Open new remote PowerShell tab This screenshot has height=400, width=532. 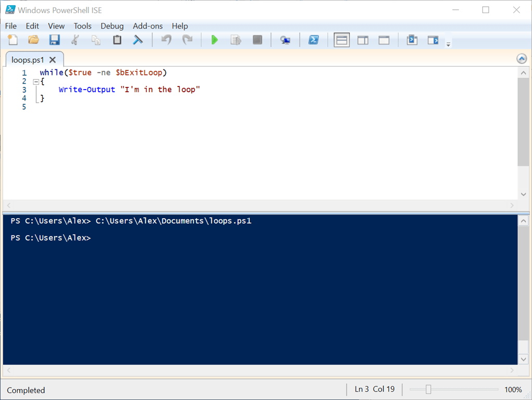(x=285, y=41)
